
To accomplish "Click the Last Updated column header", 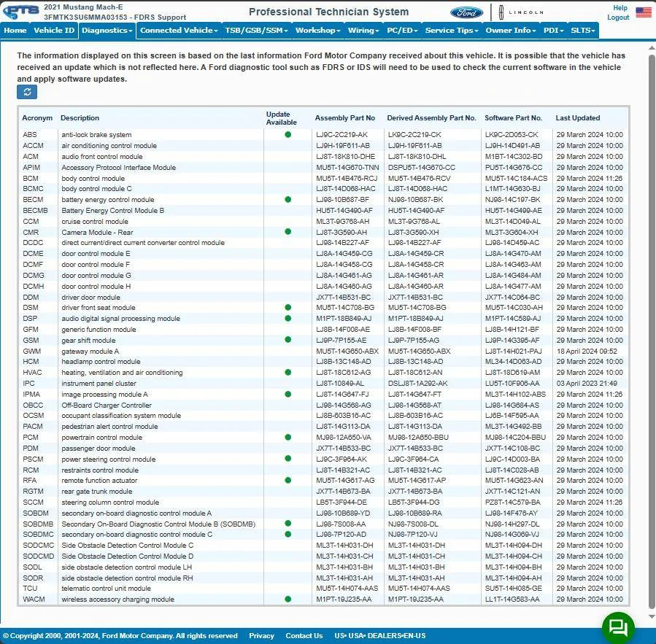I will [578, 118].
